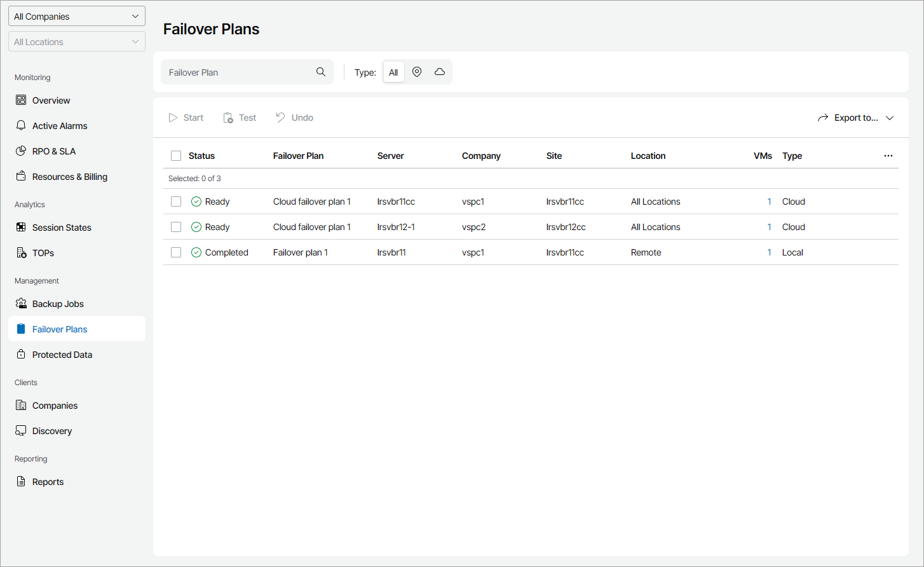Filter by cloud type icon
Viewport: 924px width, 567px height.
coord(440,72)
